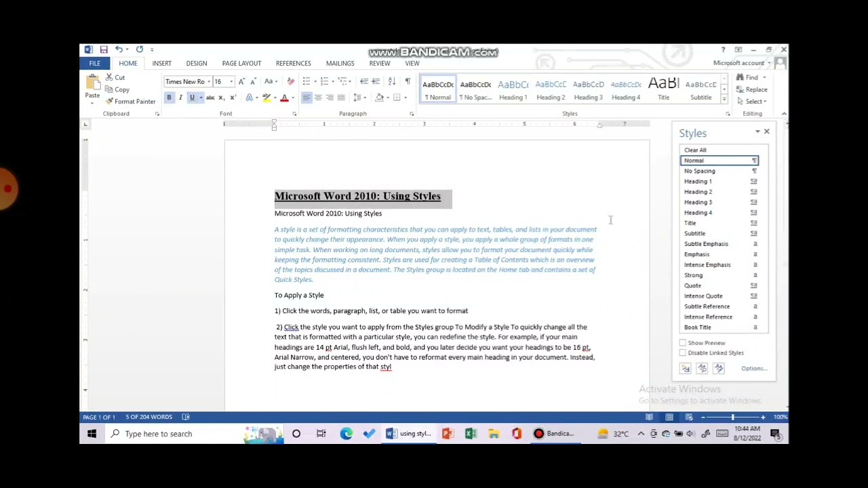
Task: Click the Format Painter button
Action: coord(131,102)
